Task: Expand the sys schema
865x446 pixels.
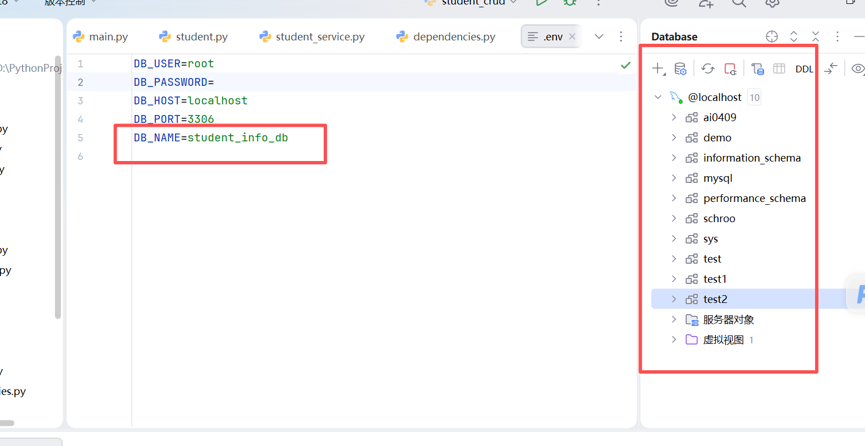Action: click(674, 238)
